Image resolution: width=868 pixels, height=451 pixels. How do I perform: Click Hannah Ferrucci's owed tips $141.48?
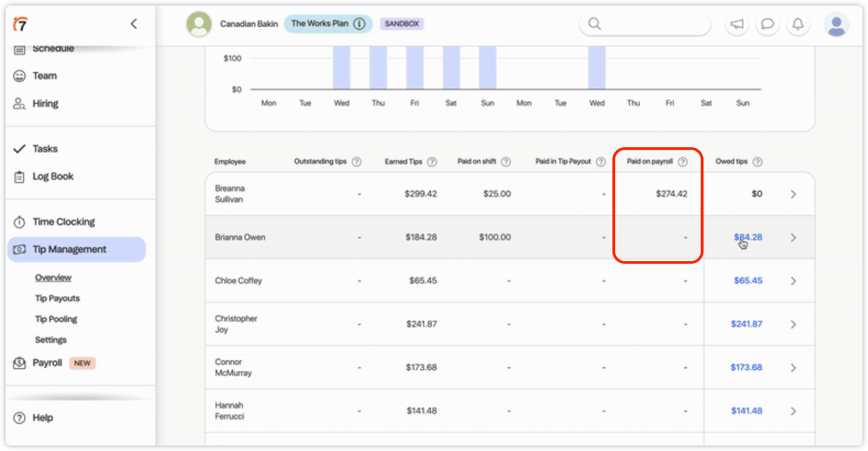[x=746, y=411]
